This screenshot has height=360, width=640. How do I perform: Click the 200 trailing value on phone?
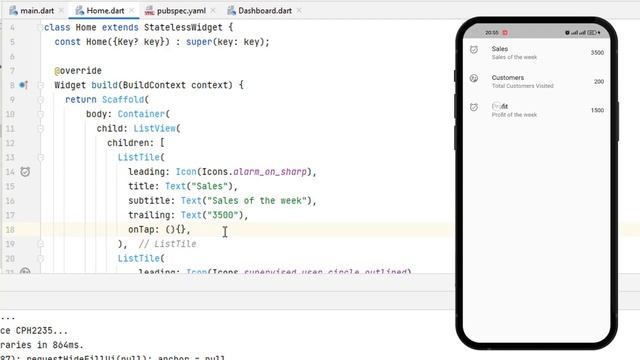[599, 82]
